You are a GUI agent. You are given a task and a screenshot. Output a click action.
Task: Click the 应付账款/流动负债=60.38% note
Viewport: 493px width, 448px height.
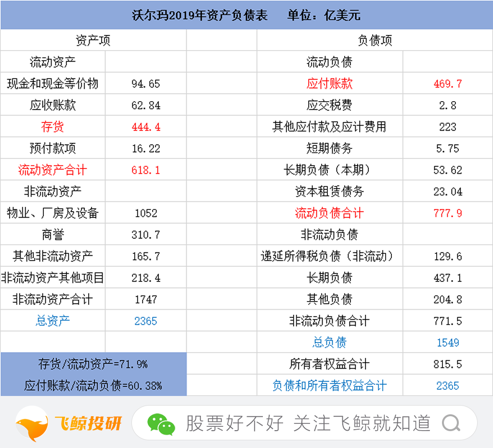point(93,386)
